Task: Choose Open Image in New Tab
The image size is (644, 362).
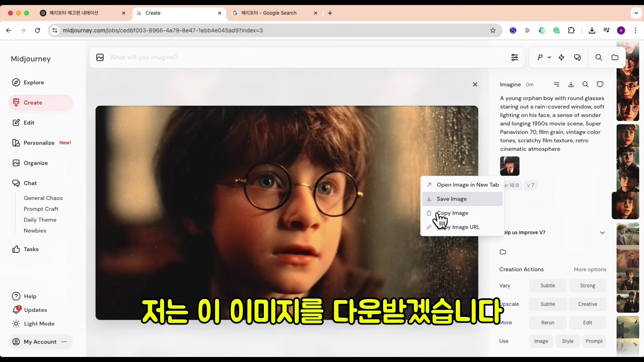Action: (x=462, y=185)
